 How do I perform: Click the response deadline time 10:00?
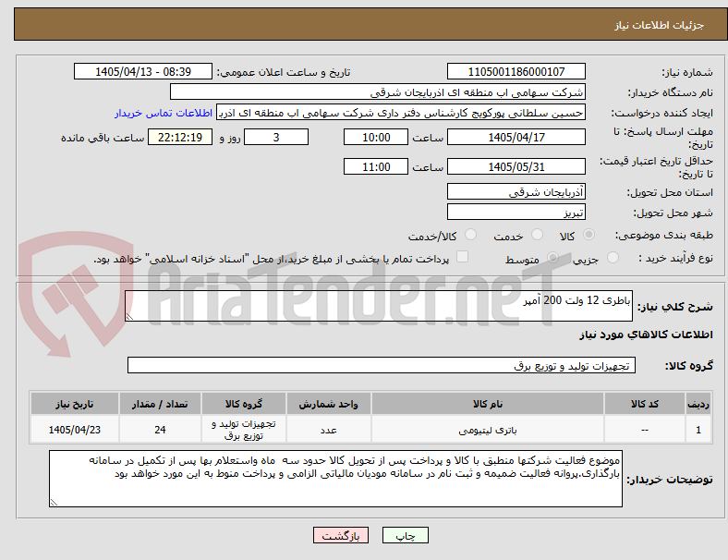pyautogui.click(x=376, y=137)
